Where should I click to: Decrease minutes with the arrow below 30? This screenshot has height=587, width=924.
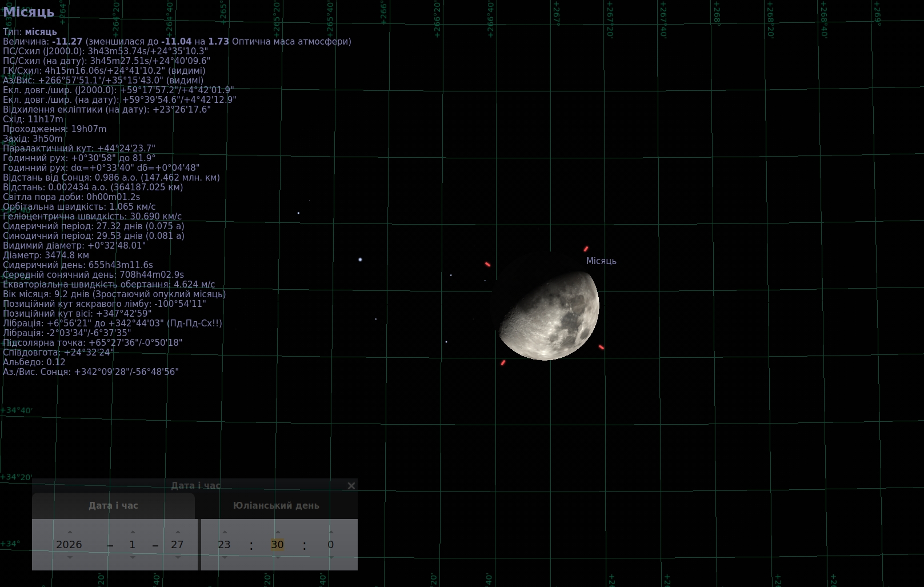(278, 557)
